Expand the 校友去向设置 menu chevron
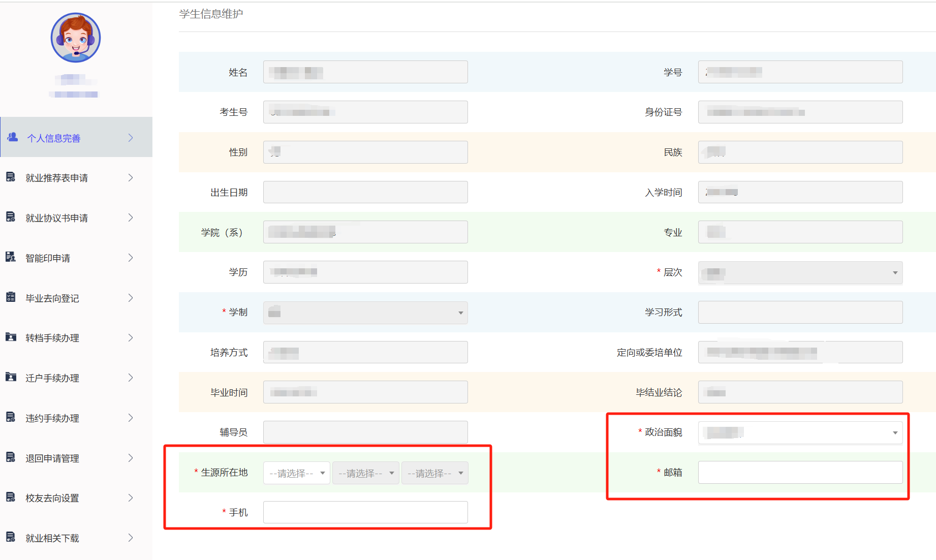The width and height of the screenshot is (936, 560). (x=131, y=497)
